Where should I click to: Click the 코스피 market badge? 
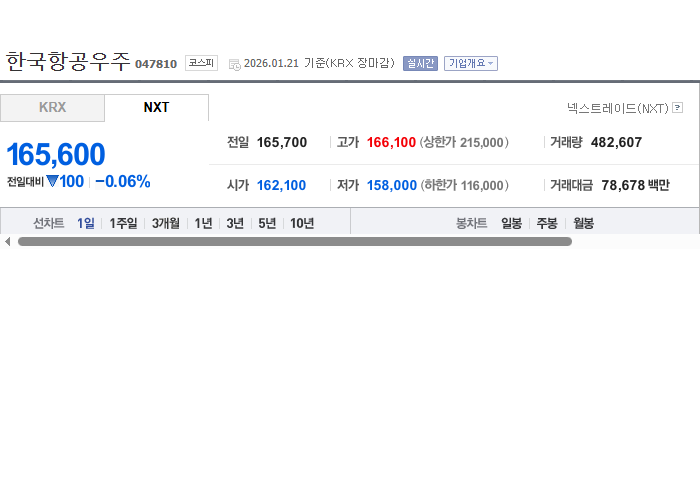201,63
